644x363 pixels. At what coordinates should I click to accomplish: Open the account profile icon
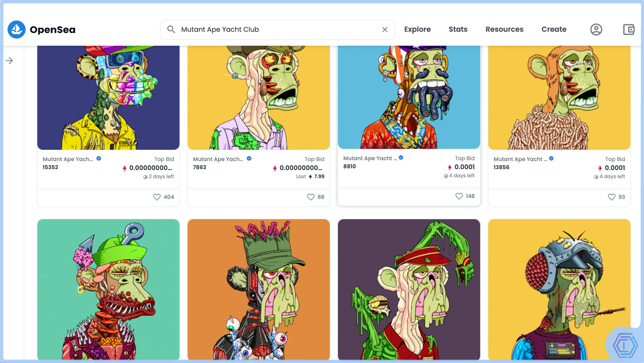pos(596,30)
